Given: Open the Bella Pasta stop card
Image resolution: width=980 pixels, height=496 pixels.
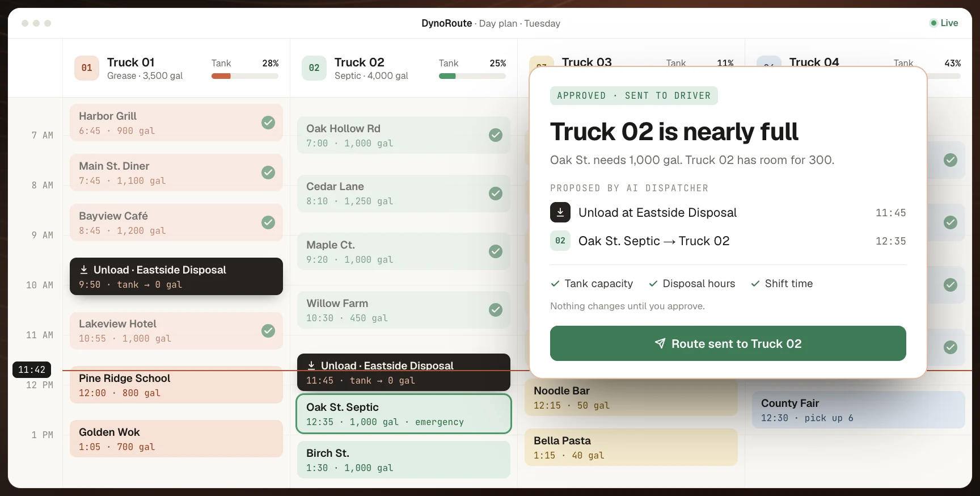Looking at the screenshot, I should pyautogui.click(x=631, y=448).
